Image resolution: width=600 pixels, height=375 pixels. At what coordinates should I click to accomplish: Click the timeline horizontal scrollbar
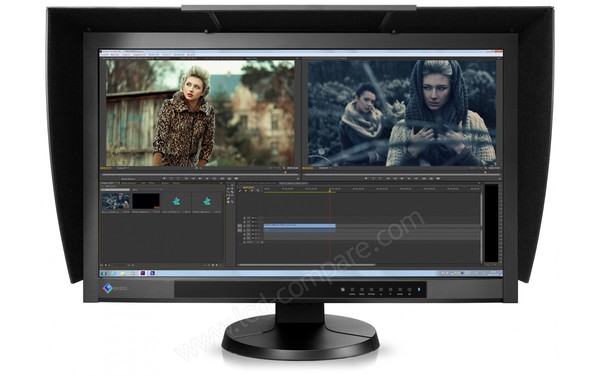306,264
